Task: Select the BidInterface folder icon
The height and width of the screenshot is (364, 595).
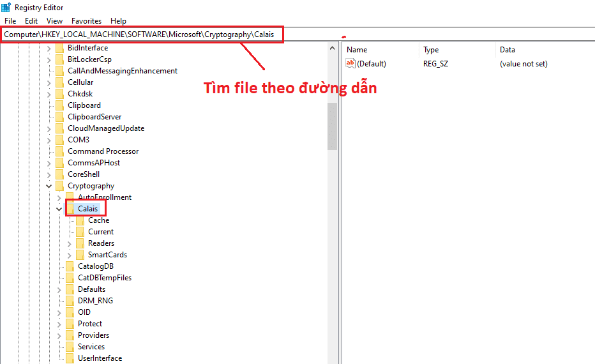Action: coord(59,48)
